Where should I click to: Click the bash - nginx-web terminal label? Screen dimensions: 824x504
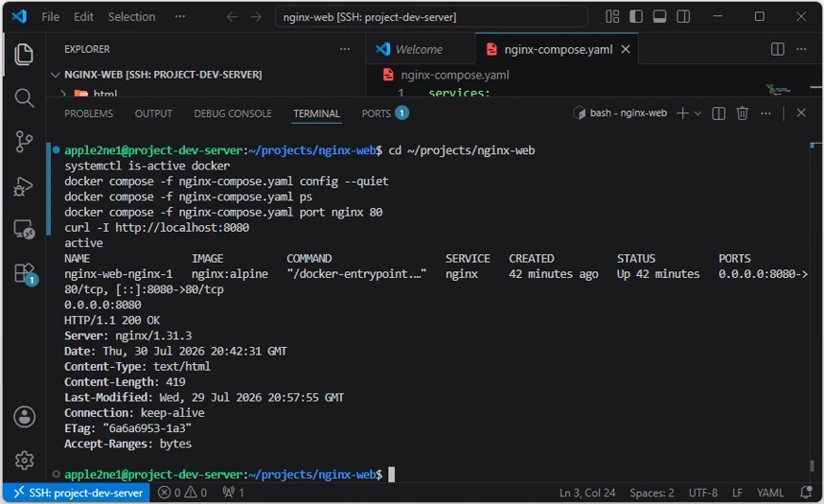[620, 113]
